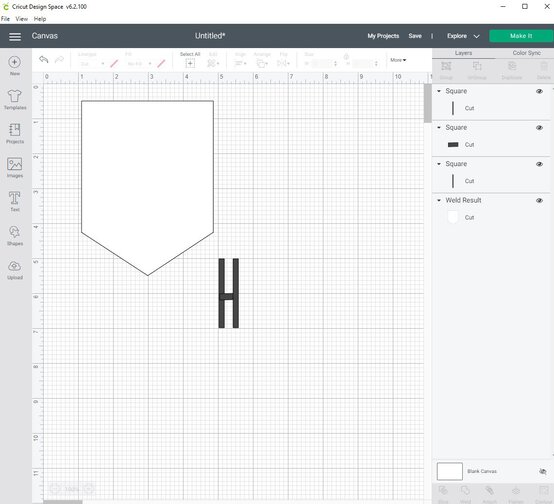Viewport: 554px width, 504px height.
Task: Open the Arrange dropdown
Action: pyautogui.click(x=262, y=63)
